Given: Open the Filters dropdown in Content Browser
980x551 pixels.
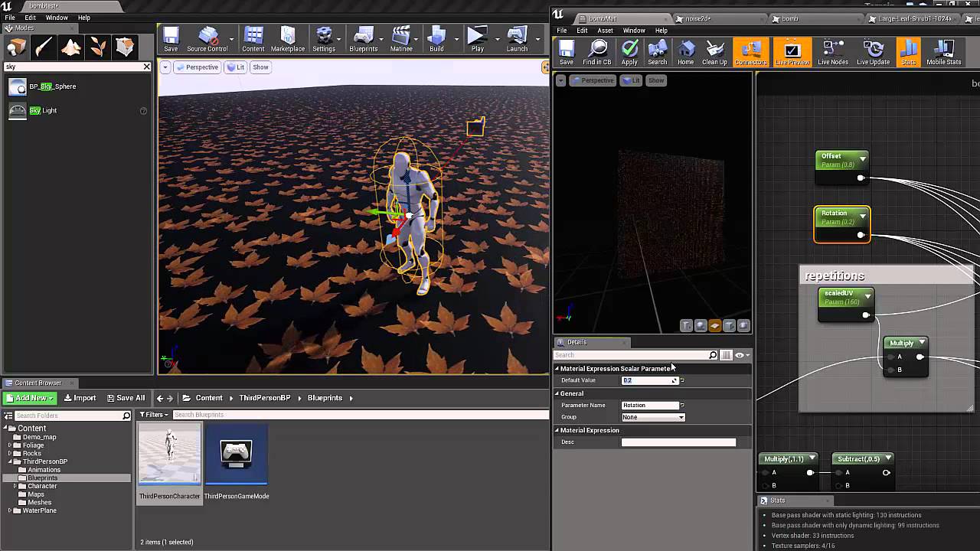Looking at the screenshot, I should (x=155, y=415).
